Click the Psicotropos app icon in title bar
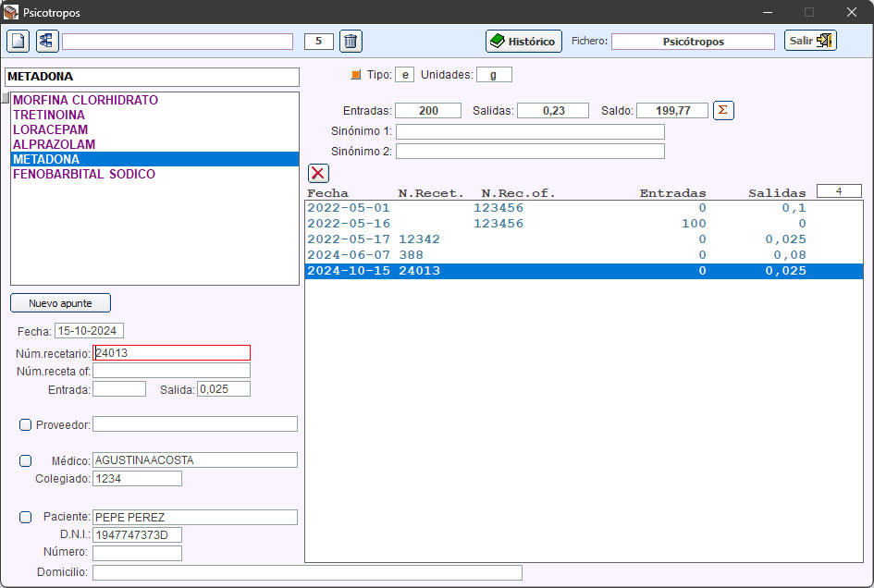This screenshot has height=588, width=874. (x=11, y=13)
